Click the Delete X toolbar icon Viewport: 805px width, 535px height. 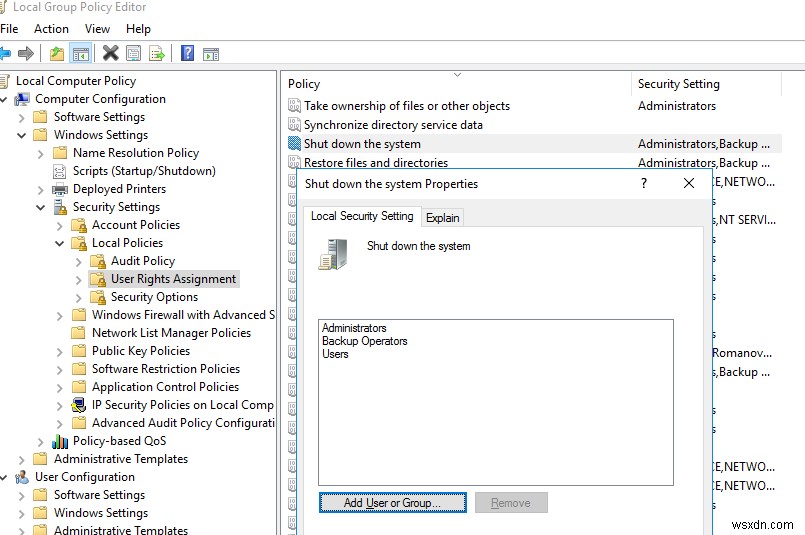[x=110, y=53]
